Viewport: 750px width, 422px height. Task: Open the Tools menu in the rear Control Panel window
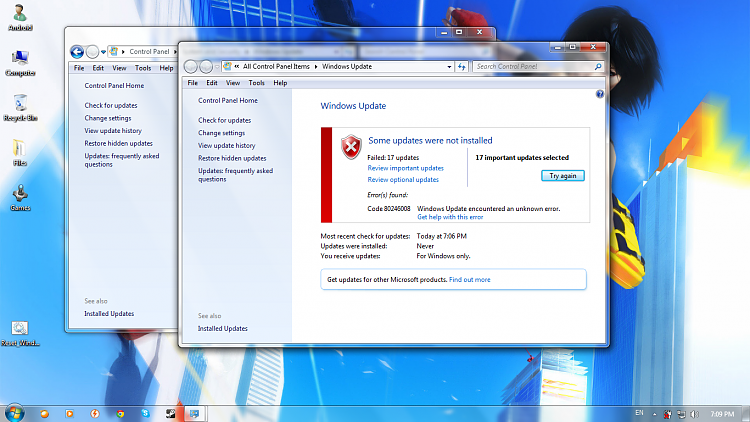(143, 68)
